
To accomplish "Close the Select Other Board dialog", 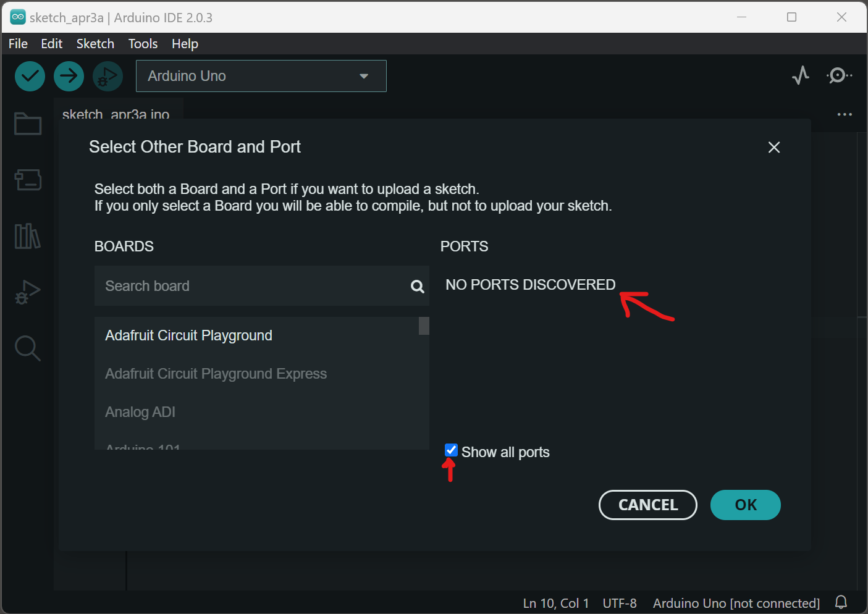I will pos(774,147).
